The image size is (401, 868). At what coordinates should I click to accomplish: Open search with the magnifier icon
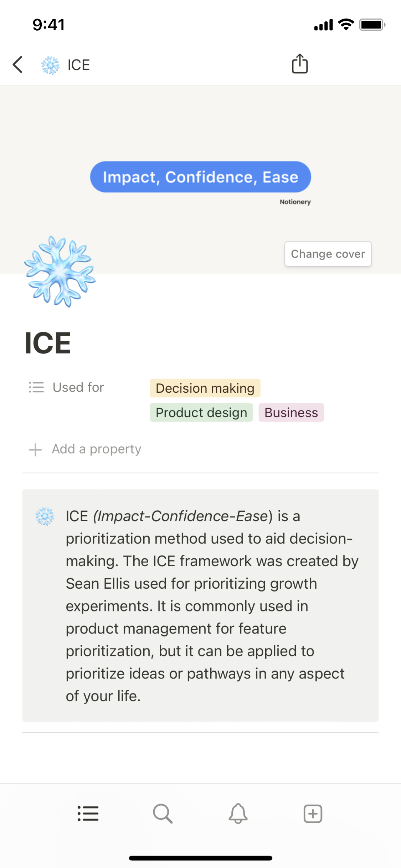point(163,813)
